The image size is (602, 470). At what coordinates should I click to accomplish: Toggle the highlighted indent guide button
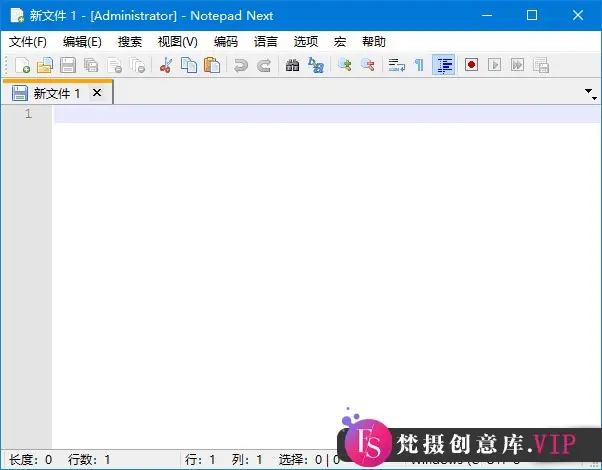point(443,65)
